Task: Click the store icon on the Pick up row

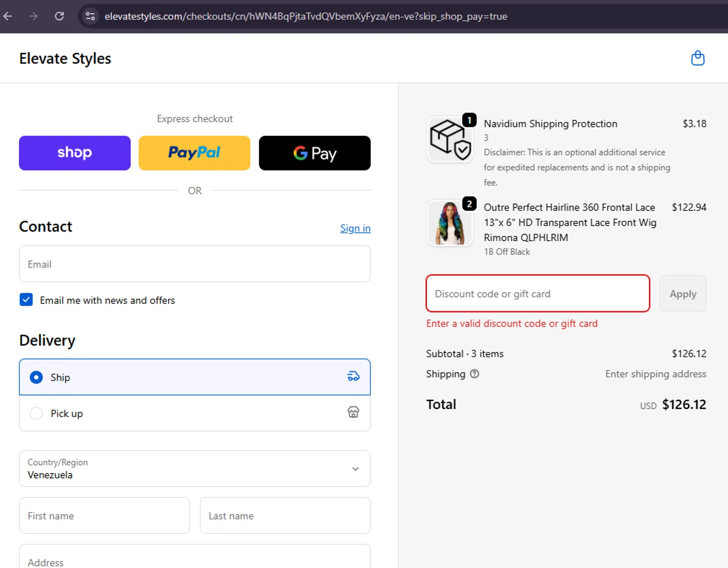Action: [353, 412]
